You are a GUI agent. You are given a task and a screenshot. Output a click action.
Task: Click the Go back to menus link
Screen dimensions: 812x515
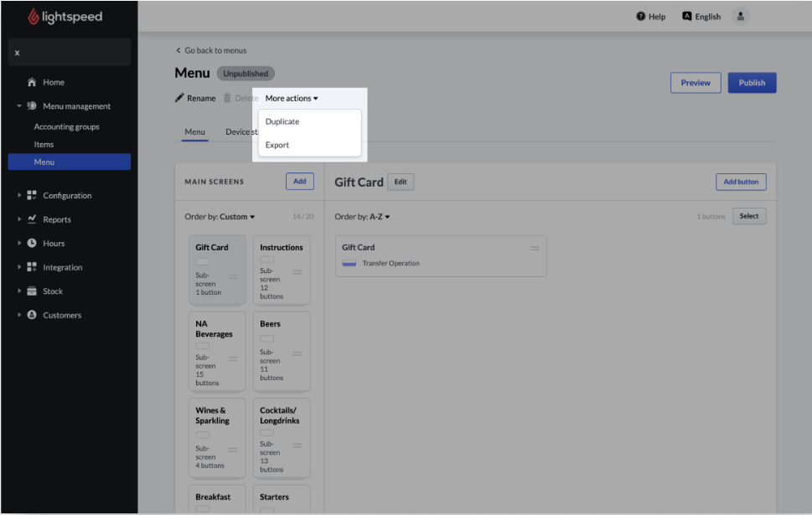211,50
